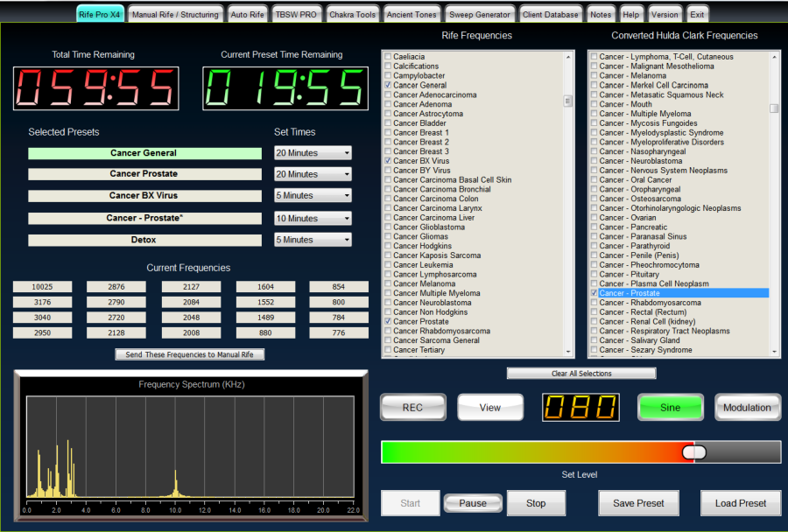The image size is (788, 532).
Task: Select the Cancer Hodgkins row text
Action: (x=422, y=246)
